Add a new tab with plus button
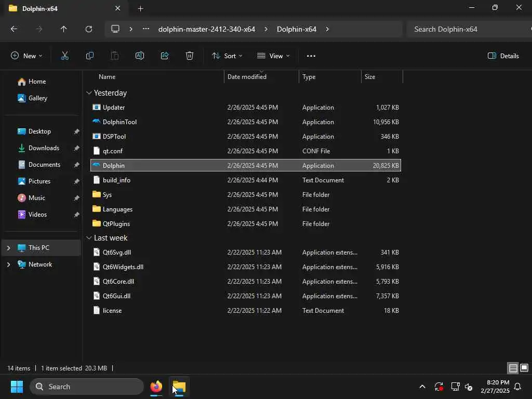This screenshot has height=399, width=532. pyautogui.click(x=140, y=9)
